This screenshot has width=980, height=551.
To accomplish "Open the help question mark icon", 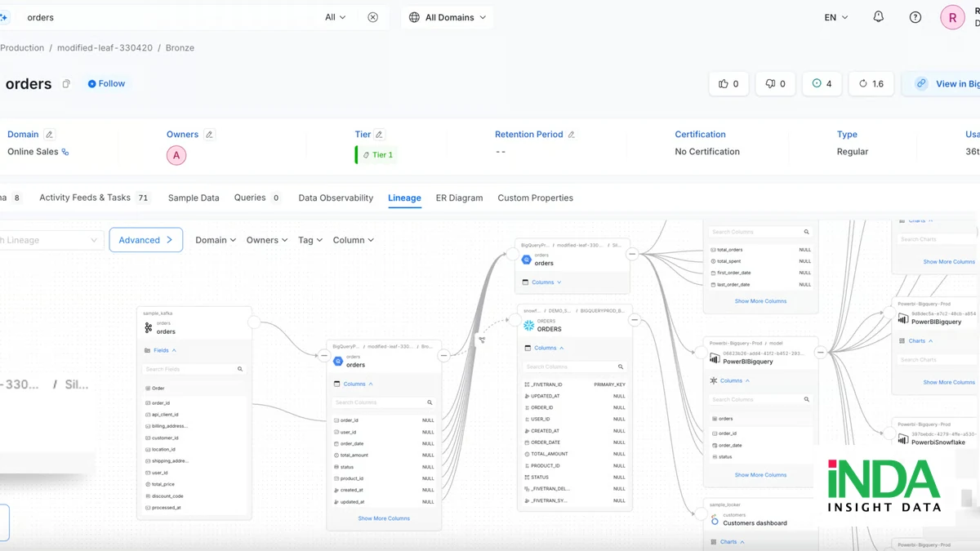I will pos(915,17).
